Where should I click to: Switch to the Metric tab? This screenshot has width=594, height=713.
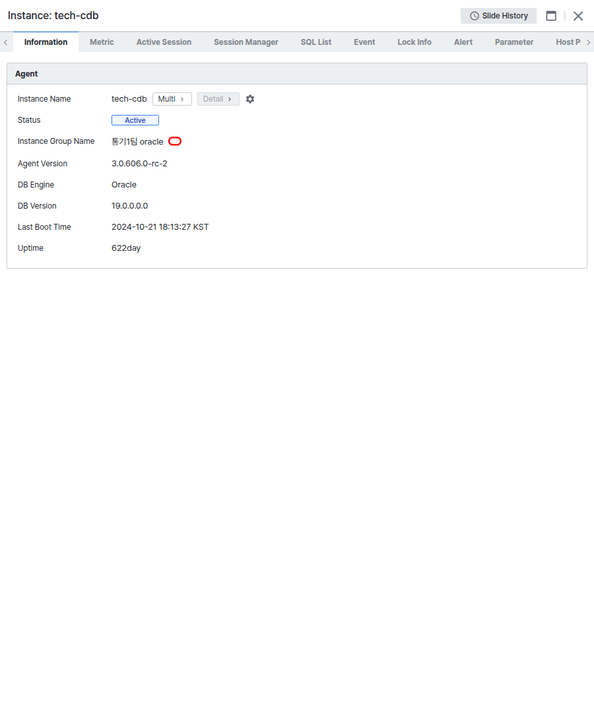coord(102,42)
